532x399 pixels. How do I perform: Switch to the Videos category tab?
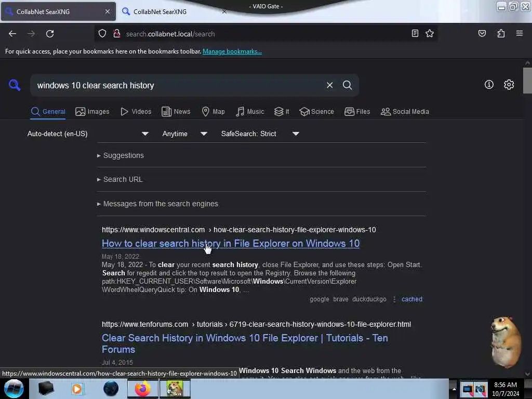coord(136,112)
